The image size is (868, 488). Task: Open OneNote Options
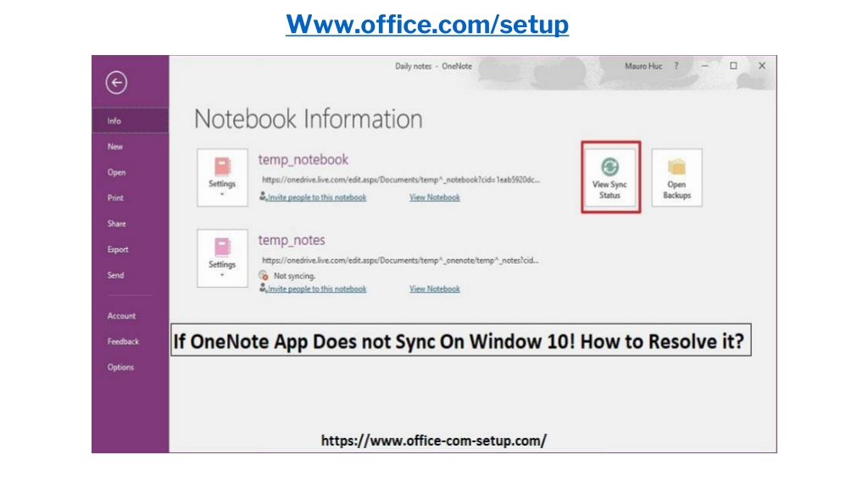click(x=120, y=367)
